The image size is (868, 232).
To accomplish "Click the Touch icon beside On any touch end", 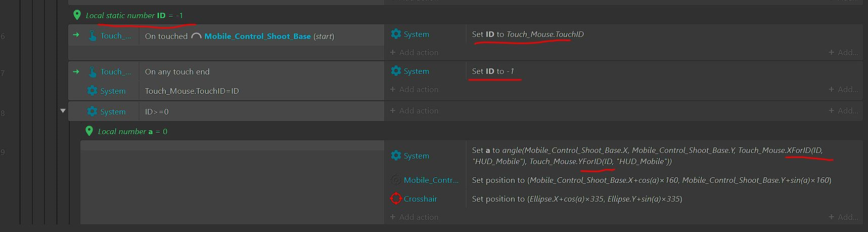I will point(93,72).
